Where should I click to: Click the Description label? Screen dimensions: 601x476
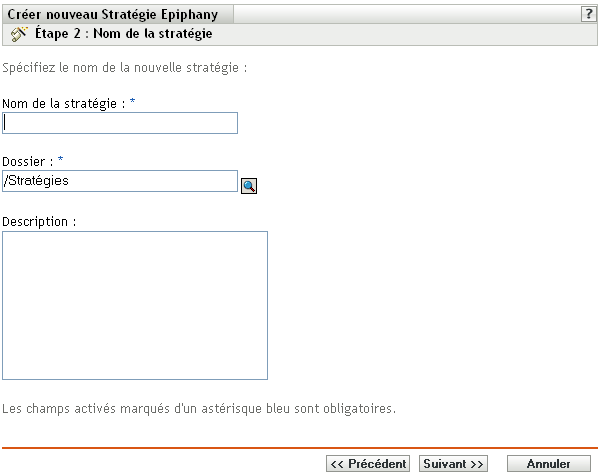(x=40, y=220)
